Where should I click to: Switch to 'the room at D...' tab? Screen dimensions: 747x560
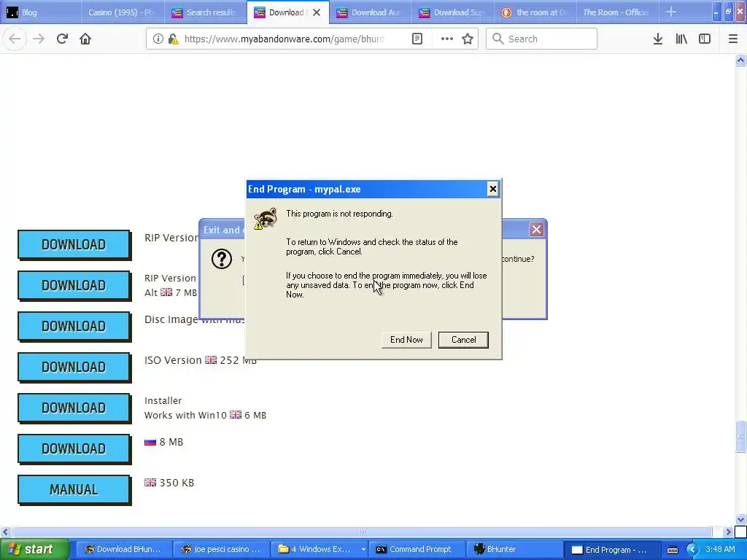[x=535, y=12]
